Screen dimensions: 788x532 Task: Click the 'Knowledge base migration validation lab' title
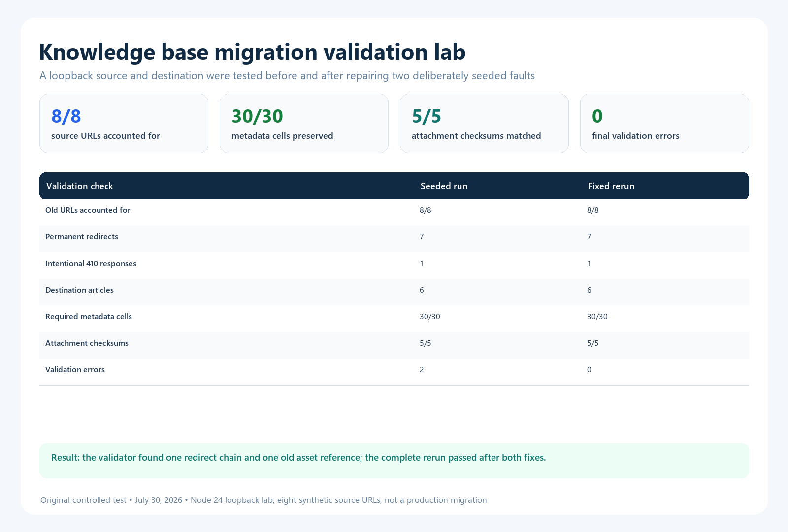[x=252, y=52]
